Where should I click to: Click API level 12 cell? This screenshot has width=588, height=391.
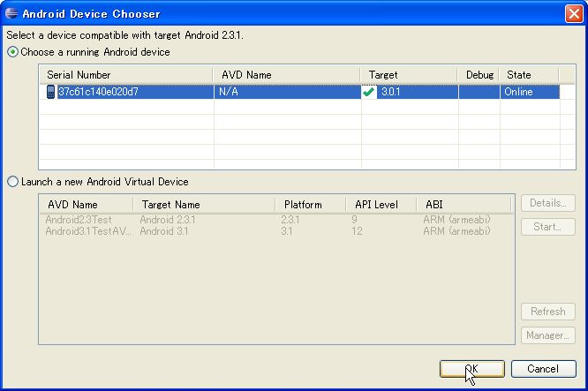click(357, 231)
